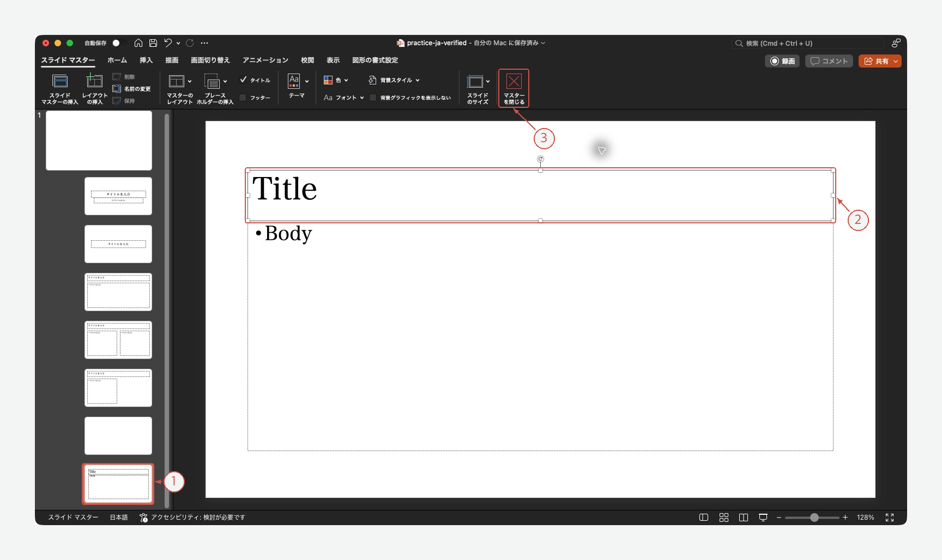Click the Share (共有) button

880,61
